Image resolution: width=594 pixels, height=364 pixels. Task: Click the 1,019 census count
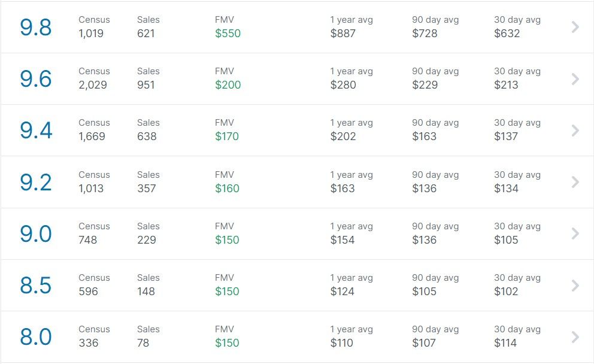click(91, 34)
